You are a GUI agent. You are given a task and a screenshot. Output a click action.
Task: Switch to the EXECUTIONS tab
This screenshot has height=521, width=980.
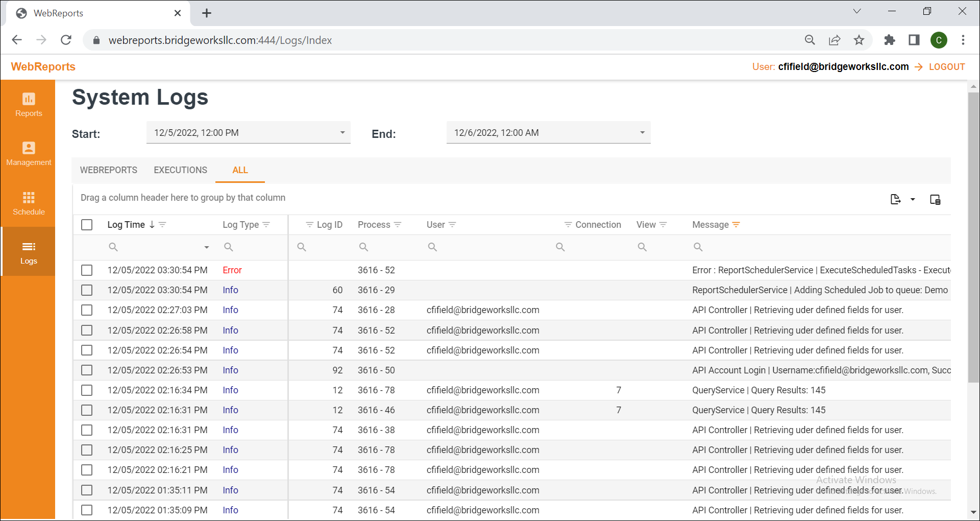pyautogui.click(x=180, y=170)
